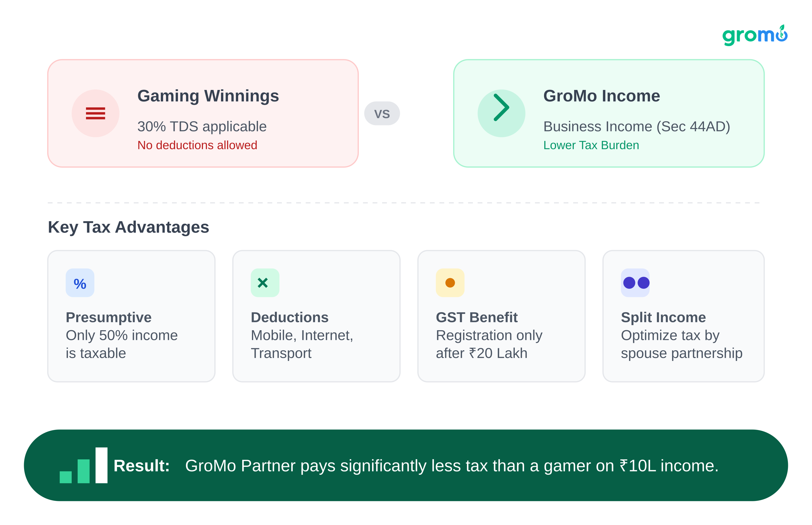The image size is (812, 525).
Task: Click the Deductions card title
Action: click(290, 317)
